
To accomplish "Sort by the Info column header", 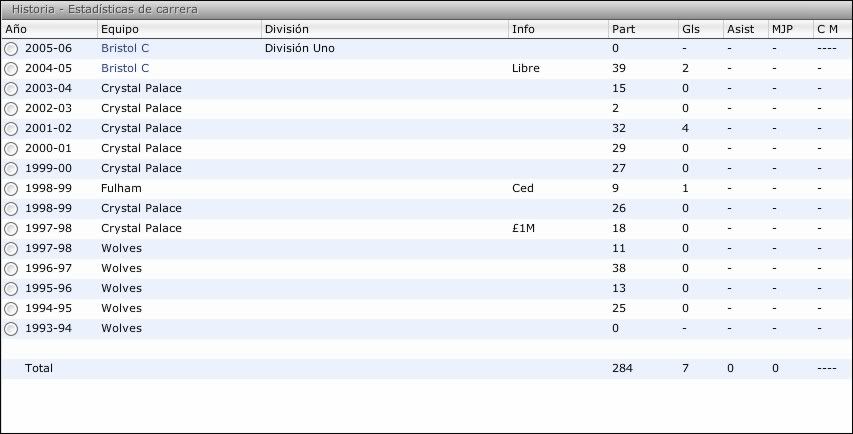I will coord(559,29).
